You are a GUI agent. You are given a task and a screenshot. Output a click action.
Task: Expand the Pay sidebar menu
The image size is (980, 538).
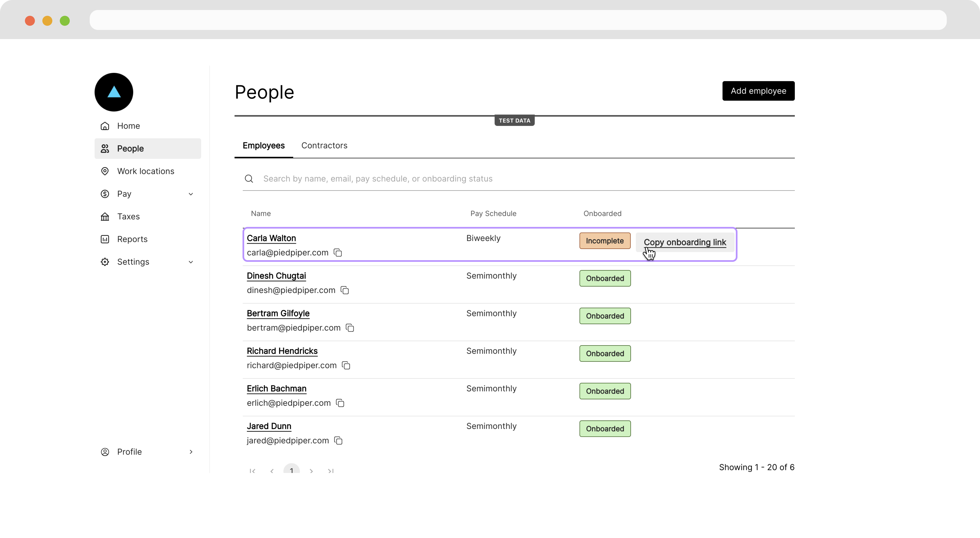click(x=191, y=194)
